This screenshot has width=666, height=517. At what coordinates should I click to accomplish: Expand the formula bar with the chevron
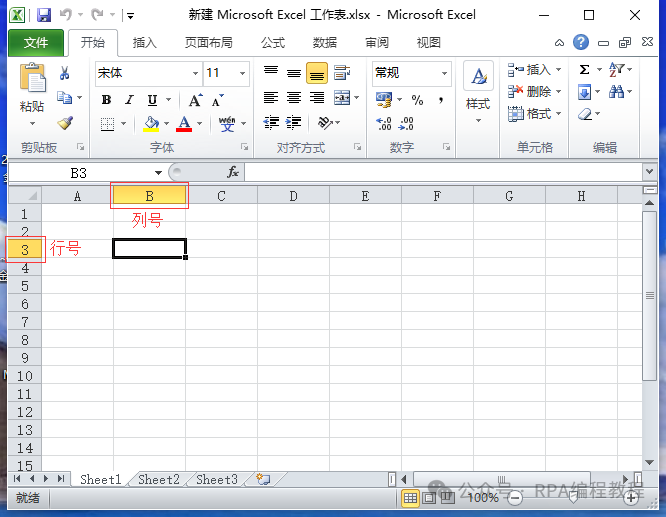pos(649,172)
